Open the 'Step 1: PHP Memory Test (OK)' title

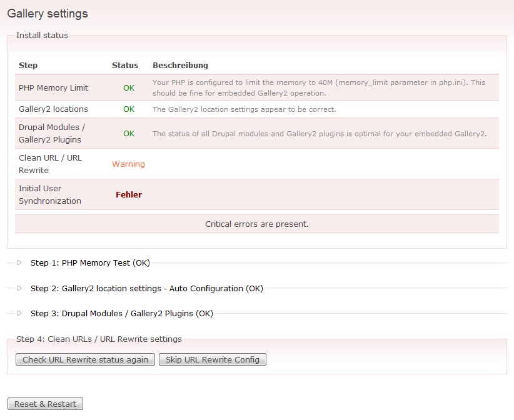click(90, 263)
